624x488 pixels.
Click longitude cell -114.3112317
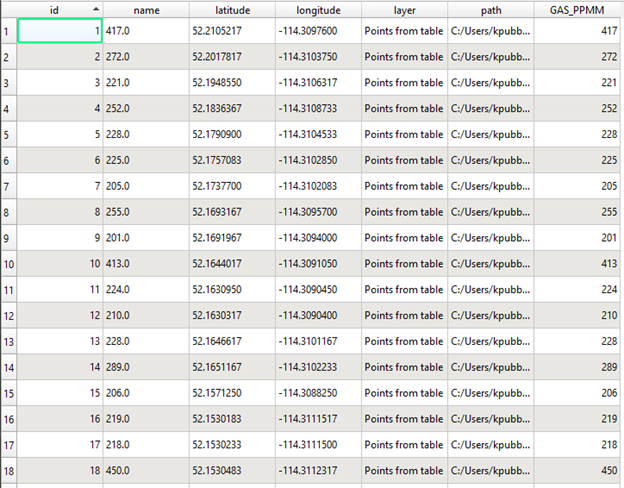(x=318, y=470)
